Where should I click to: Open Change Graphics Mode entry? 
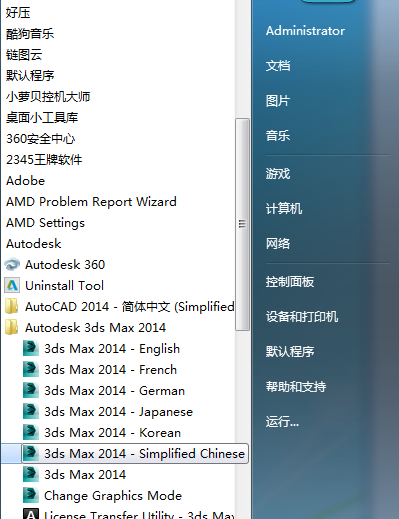tap(113, 496)
